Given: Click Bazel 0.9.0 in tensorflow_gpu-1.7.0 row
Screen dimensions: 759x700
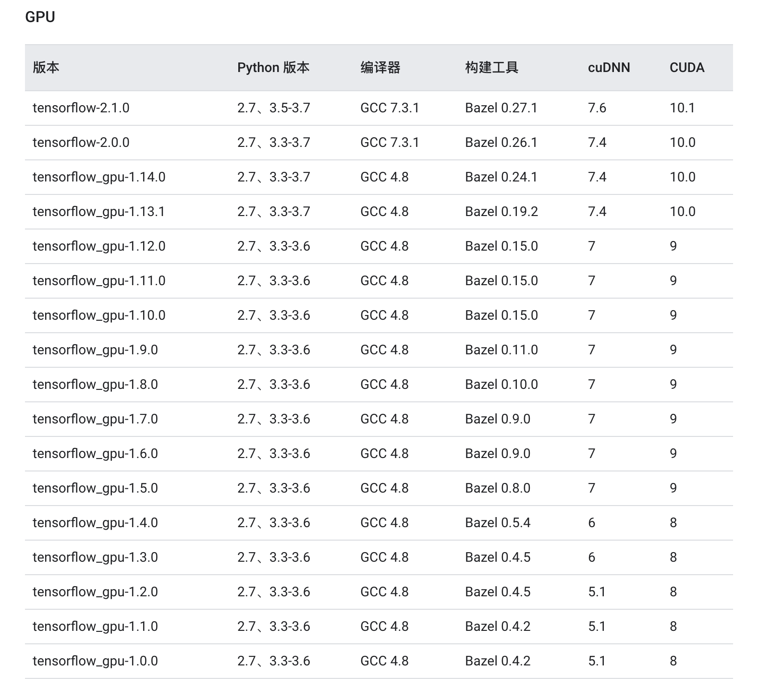Looking at the screenshot, I should pyautogui.click(x=498, y=419).
